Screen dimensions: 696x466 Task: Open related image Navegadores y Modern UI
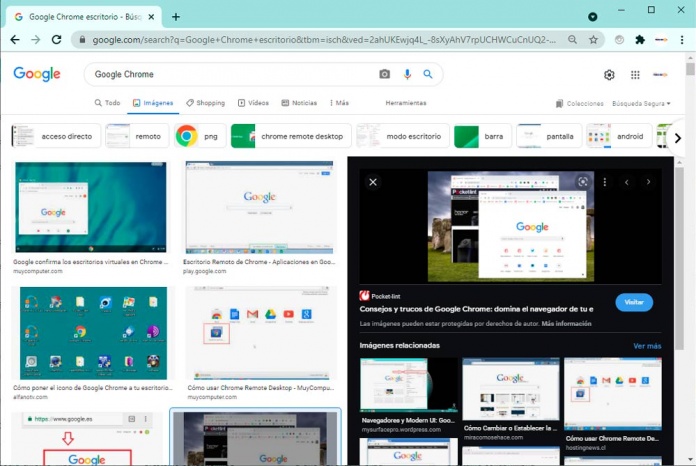[x=408, y=385]
